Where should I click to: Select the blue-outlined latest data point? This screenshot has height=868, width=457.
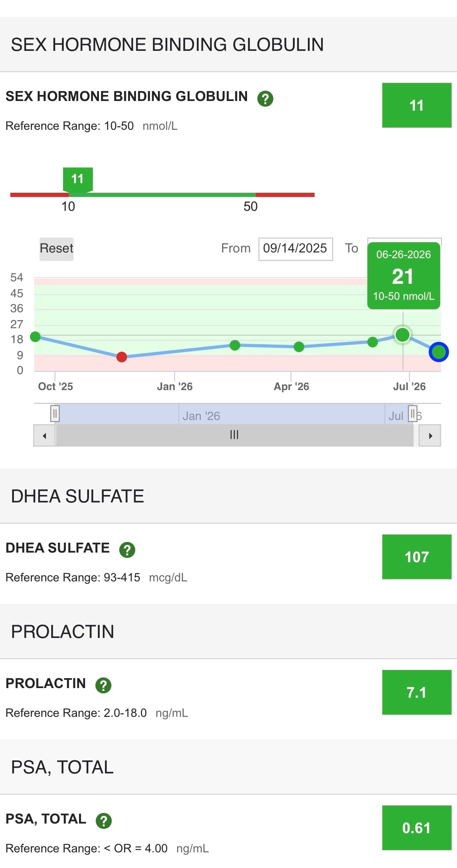coord(438,352)
